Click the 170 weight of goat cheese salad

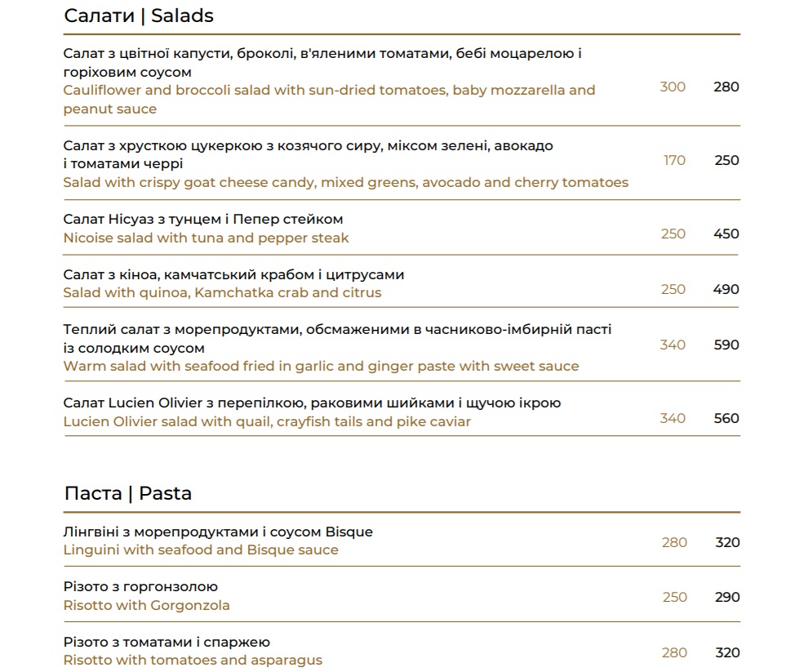click(674, 160)
